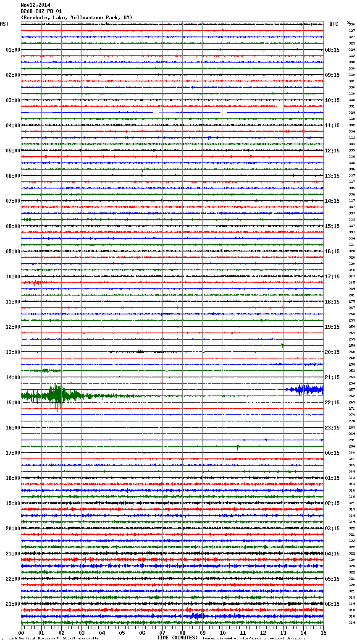357x644 pixels.
Task: Click the 10:15 UTC time label
Action: tap(332, 100)
